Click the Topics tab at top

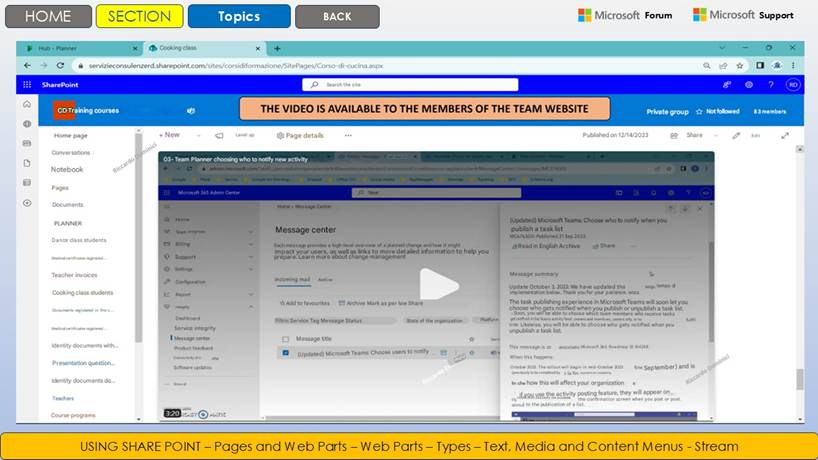239,16
